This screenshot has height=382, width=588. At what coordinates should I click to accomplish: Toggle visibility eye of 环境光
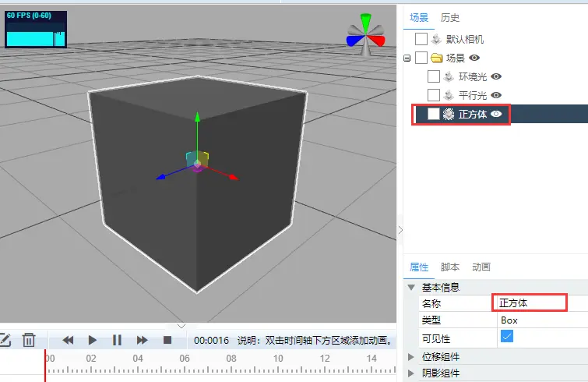pos(496,76)
